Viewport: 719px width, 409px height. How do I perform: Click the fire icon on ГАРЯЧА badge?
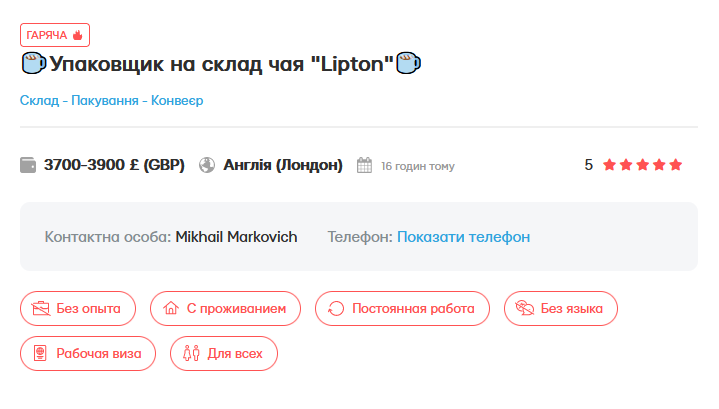[x=77, y=35]
